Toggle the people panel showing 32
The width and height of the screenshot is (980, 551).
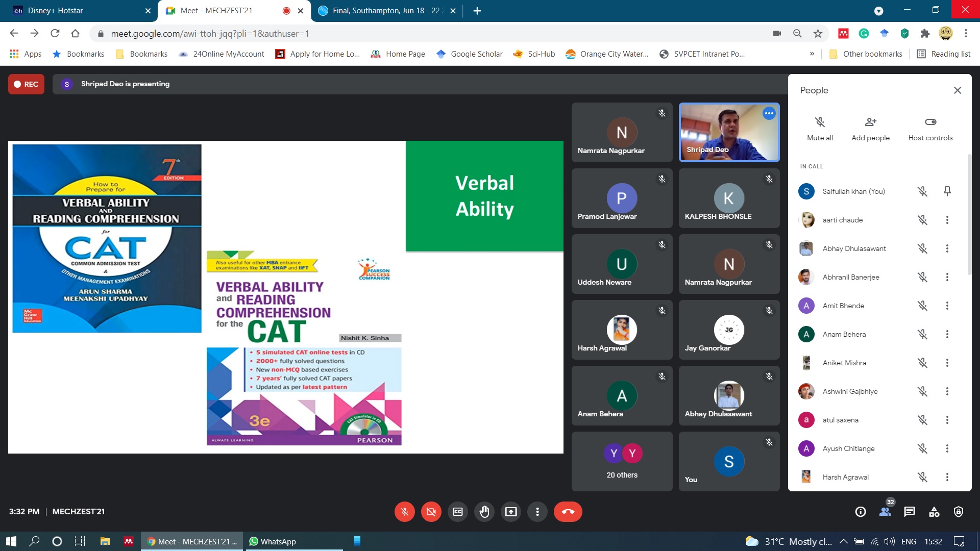(885, 512)
